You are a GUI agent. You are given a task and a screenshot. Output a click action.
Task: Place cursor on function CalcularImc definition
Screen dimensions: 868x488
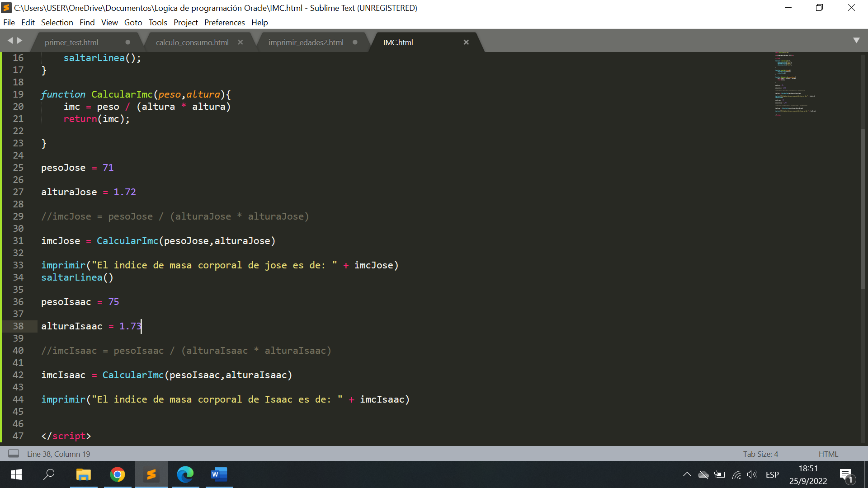(x=136, y=94)
